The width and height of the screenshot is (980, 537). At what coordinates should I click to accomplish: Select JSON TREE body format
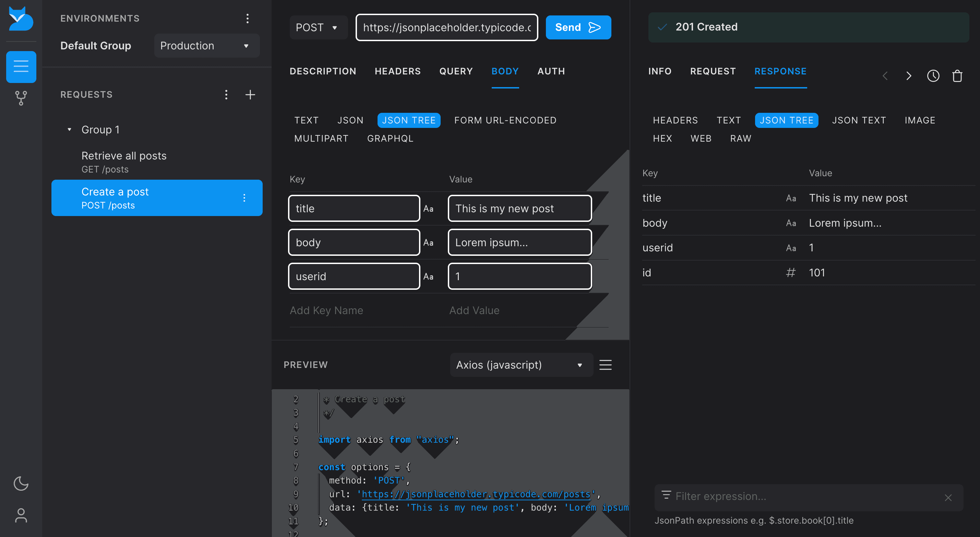(x=409, y=120)
